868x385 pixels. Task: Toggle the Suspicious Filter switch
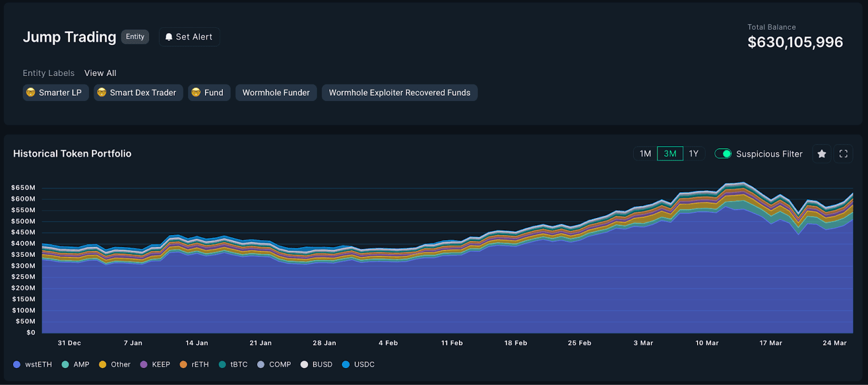pyautogui.click(x=723, y=154)
